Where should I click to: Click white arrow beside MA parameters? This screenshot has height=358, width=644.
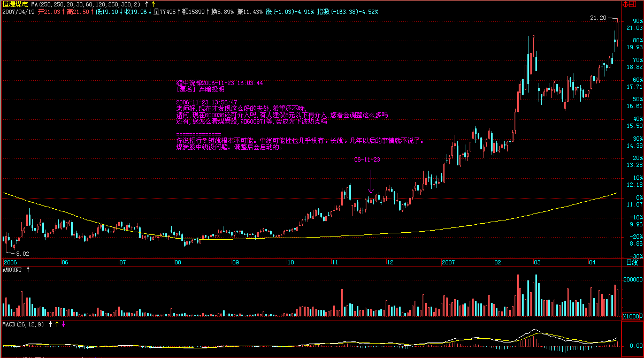[145, 4]
